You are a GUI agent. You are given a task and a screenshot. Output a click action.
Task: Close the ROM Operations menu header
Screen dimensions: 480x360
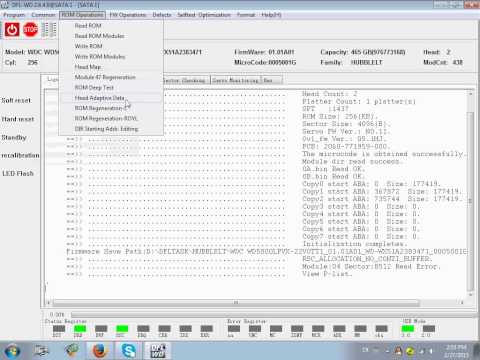point(82,15)
